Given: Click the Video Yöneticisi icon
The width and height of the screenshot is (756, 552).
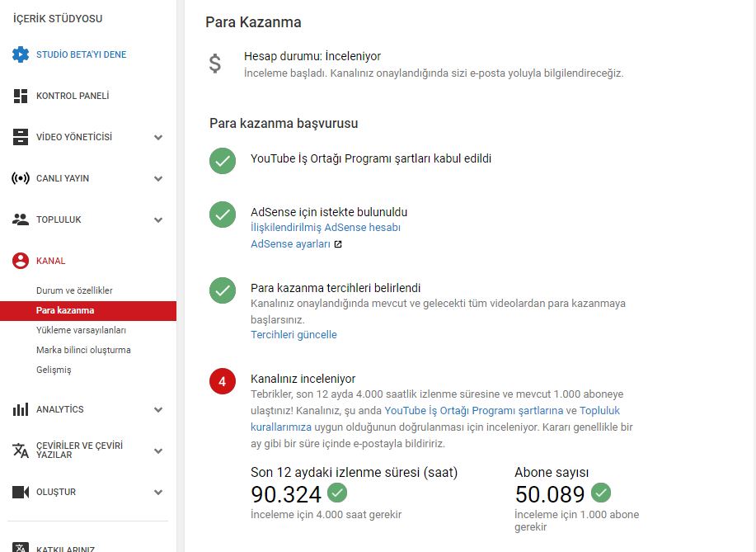Looking at the screenshot, I should 21,137.
